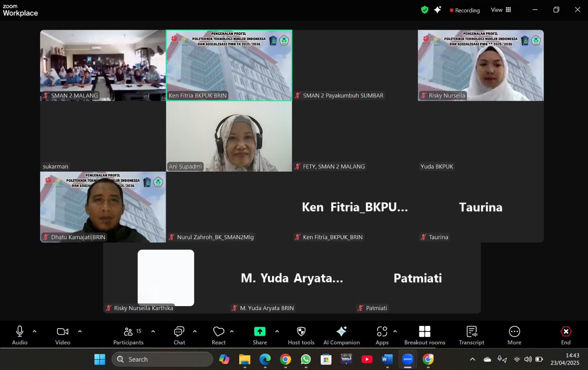Click the Windows taskbar Search box
588x370 pixels.
pyautogui.click(x=162, y=359)
